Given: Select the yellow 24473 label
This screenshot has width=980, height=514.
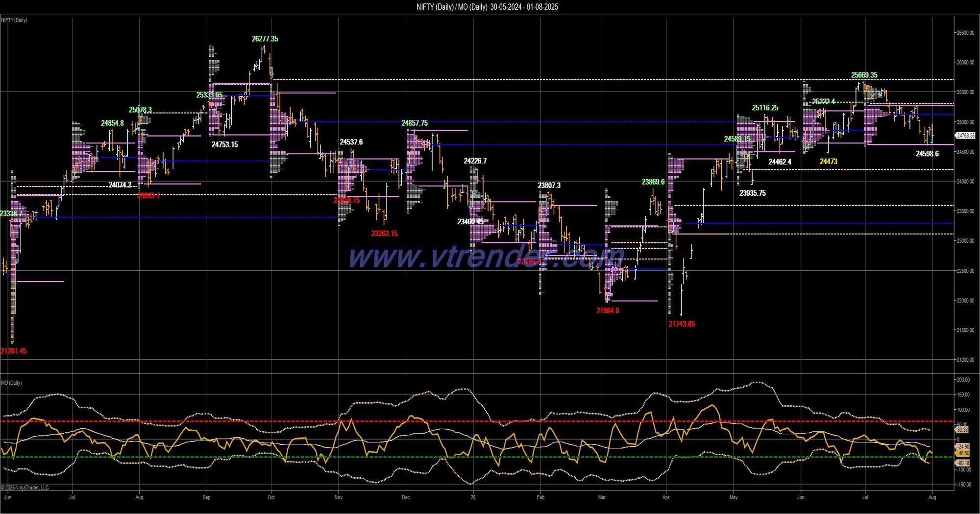Looking at the screenshot, I should (828, 162).
